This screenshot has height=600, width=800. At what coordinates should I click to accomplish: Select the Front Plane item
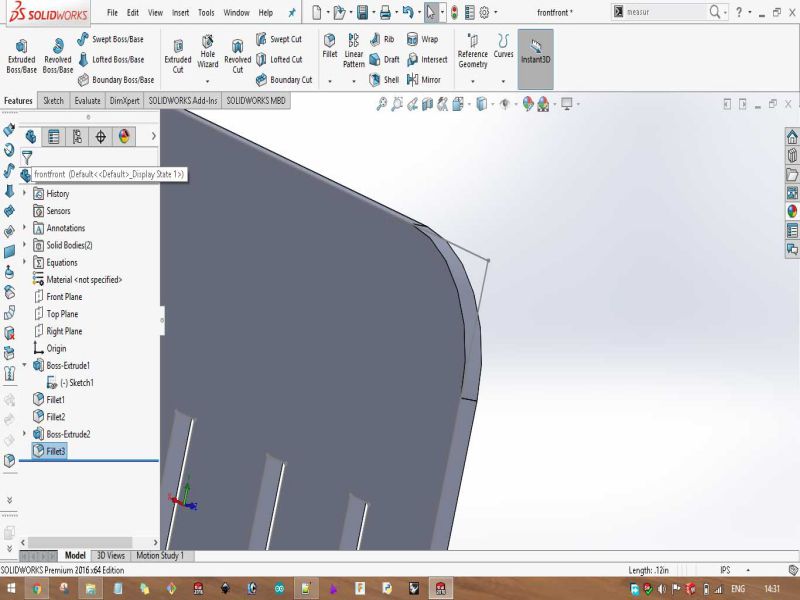[x=58, y=296]
